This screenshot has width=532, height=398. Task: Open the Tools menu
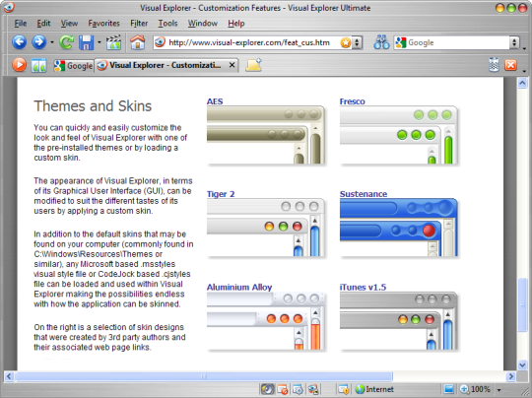pos(167,24)
